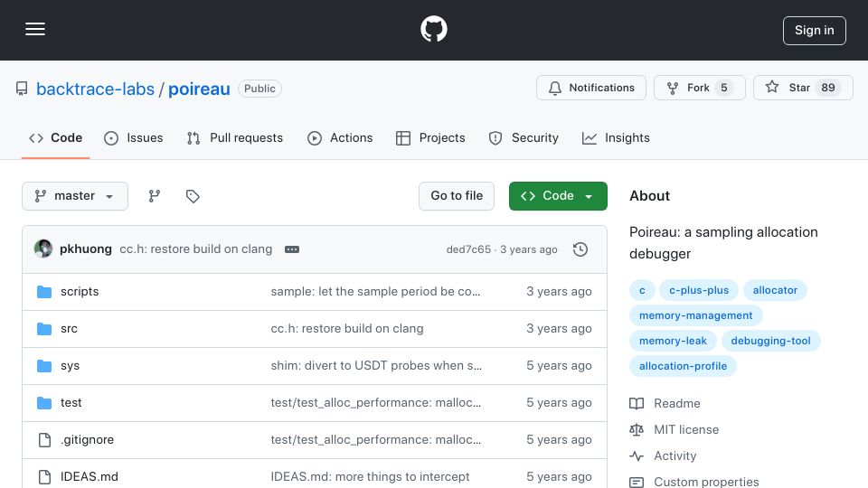Open the test folder
The image size is (868, 488).
[71, 403]
